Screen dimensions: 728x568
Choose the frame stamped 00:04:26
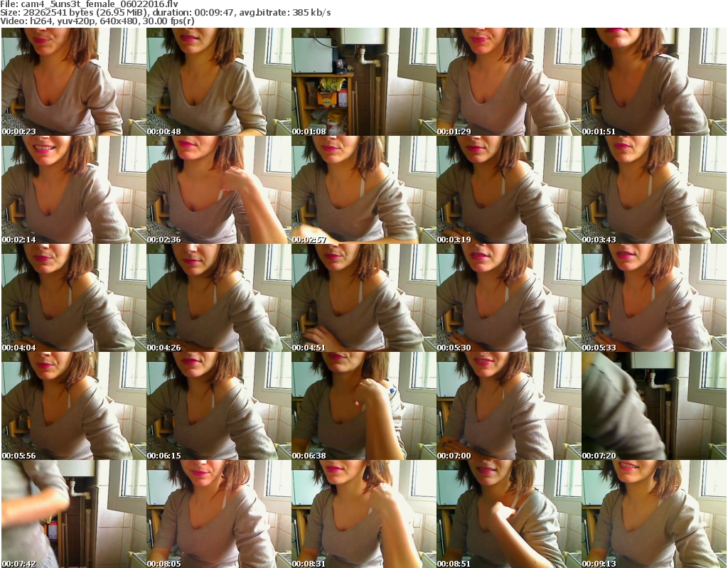[x=219, y=298]
